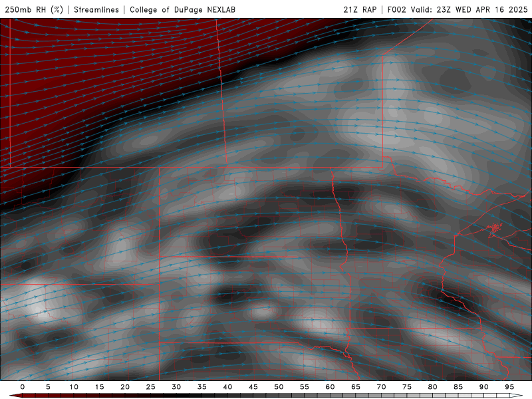Click the '10' colorbar label
The image size is (532, 399).
pyautogui.click(x=74, y=387)
